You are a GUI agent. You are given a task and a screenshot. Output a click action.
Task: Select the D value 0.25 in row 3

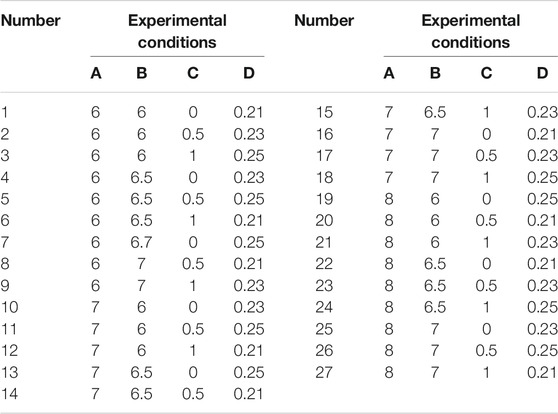coord(249,156)
